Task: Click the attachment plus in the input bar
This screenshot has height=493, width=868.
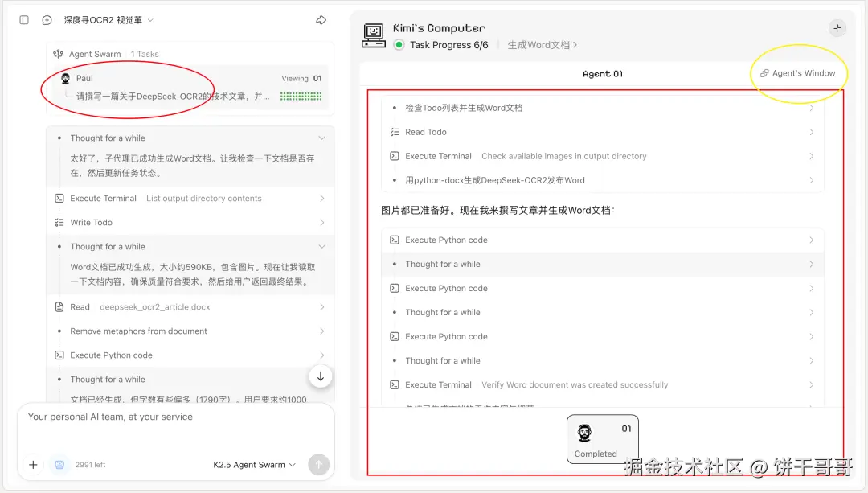Action: point(33,464)
